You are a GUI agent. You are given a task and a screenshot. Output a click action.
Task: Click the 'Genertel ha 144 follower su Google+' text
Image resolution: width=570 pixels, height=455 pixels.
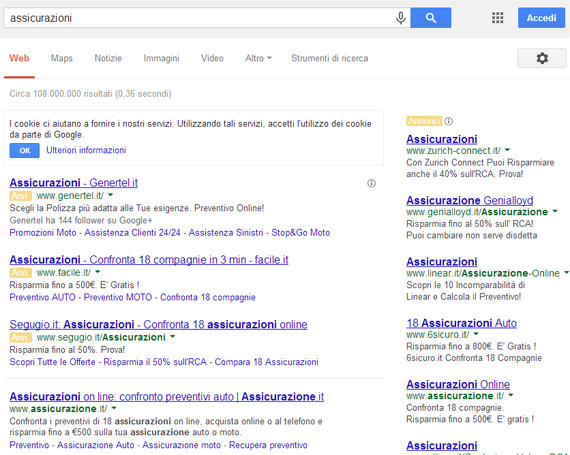point(81,220)
